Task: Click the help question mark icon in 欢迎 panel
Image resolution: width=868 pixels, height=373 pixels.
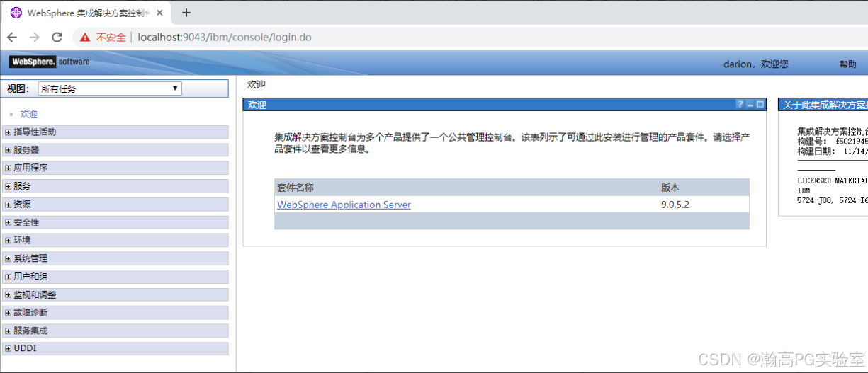Action: (740, 104)
